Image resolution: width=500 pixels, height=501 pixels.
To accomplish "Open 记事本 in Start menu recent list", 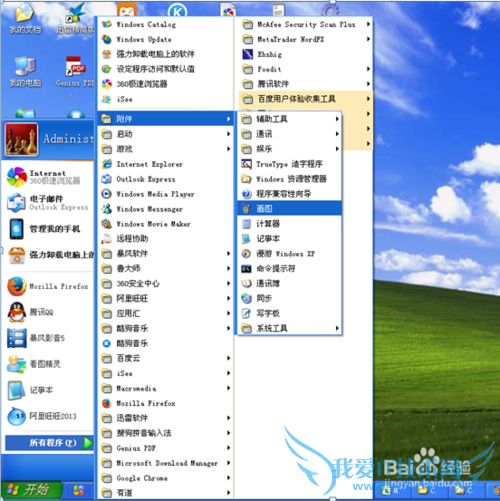I will click(x=48, y=390).
